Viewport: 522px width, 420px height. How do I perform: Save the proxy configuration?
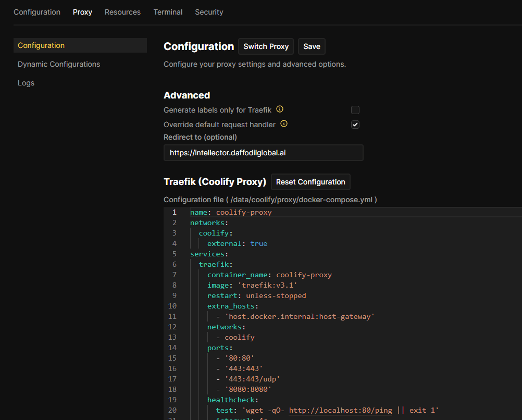tap(312, 46)
